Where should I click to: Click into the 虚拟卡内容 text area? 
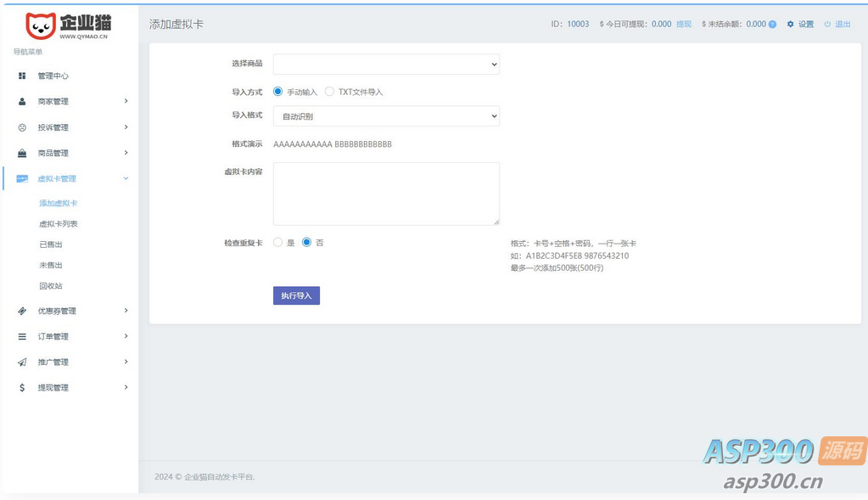[x=386, y=194]
